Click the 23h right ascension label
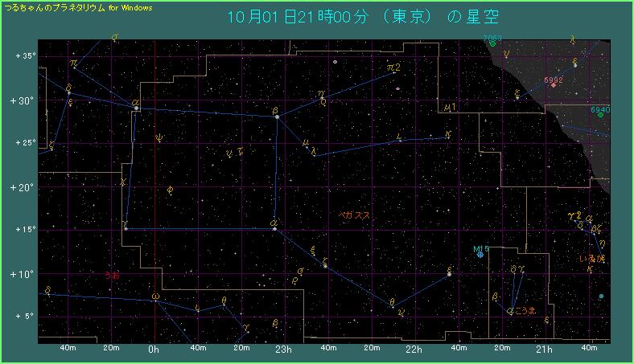This screenshot has width=634, height=364. pos(283,350)
